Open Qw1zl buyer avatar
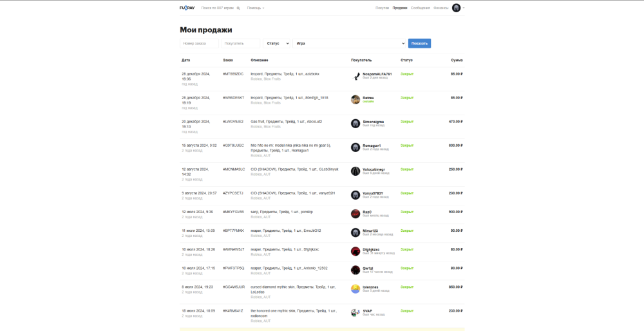The image size is (644, 331). [355, 270]
